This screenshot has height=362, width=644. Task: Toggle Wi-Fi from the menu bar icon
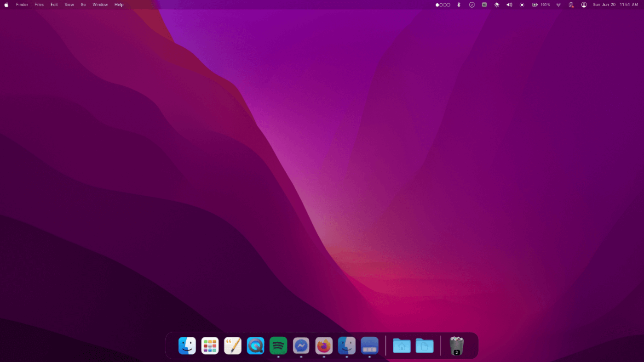[x=558, y=5]
